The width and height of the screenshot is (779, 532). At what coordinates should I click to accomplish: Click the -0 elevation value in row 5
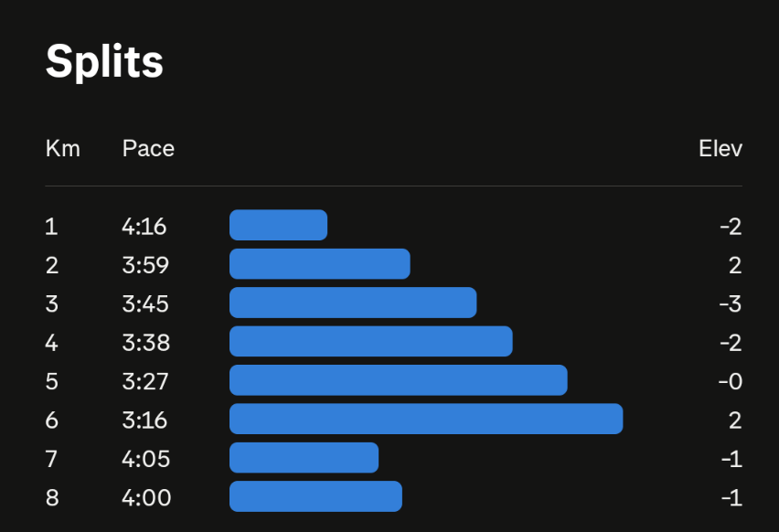pyautogui.click(x=730, y=381)
